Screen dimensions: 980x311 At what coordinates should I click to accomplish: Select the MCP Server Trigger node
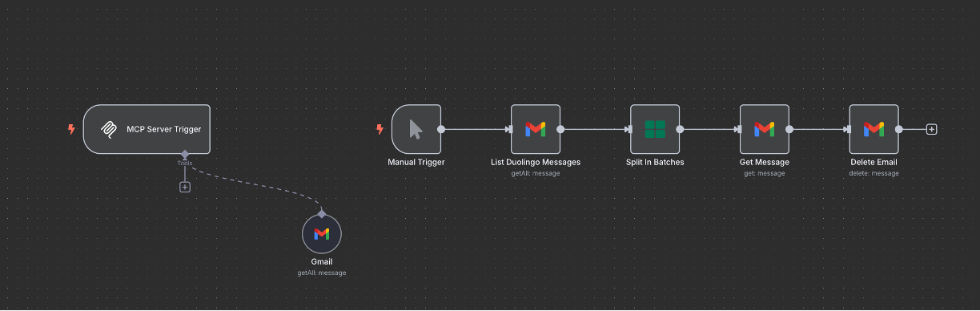point(147,129)
